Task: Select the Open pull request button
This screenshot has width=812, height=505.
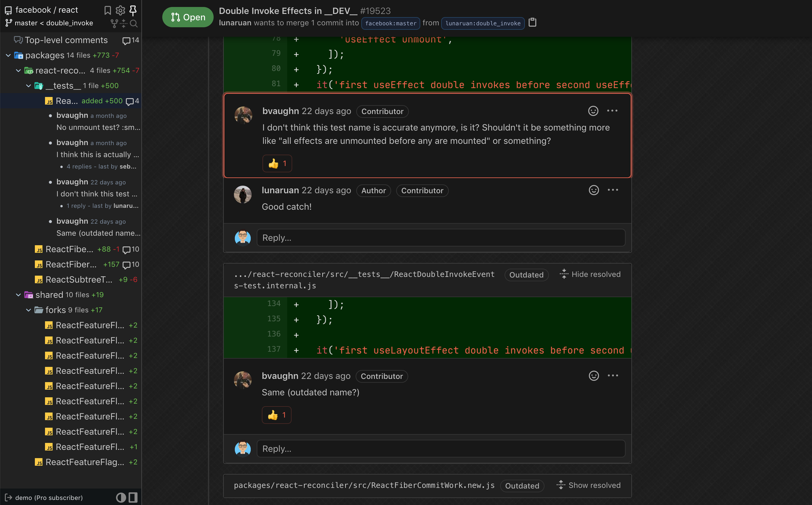Action: point(187,18)
